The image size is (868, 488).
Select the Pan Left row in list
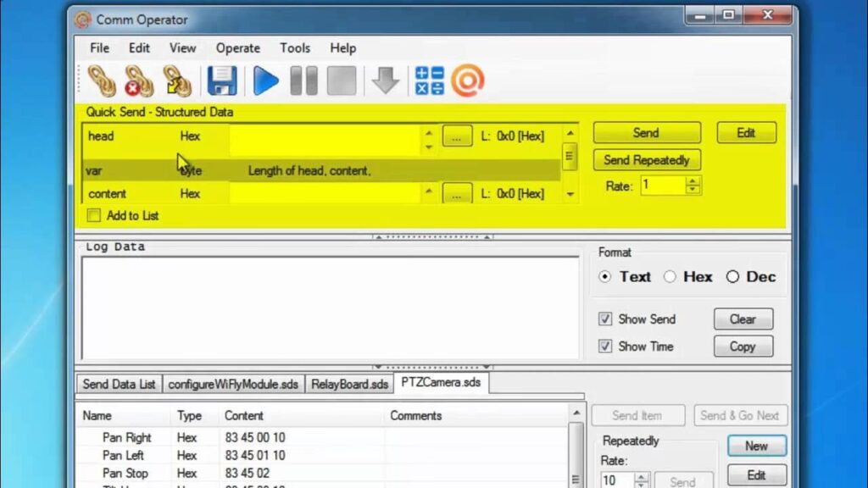pyautogui.click(x=123, y=455)
